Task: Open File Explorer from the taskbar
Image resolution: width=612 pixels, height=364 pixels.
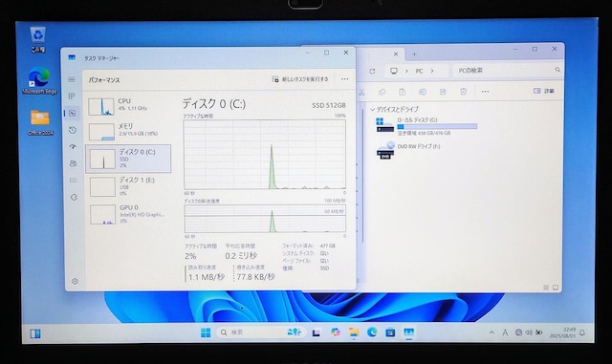Action: [354, 332]
